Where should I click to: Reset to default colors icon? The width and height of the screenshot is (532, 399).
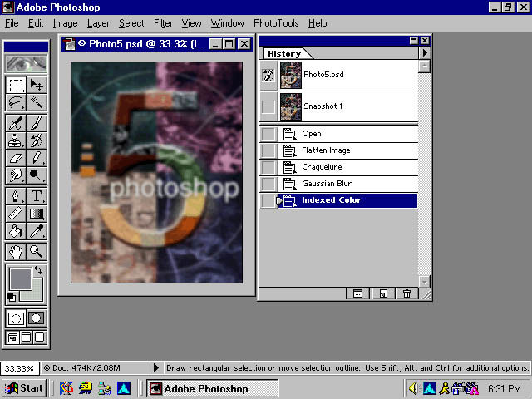click(x=11, y=298)
